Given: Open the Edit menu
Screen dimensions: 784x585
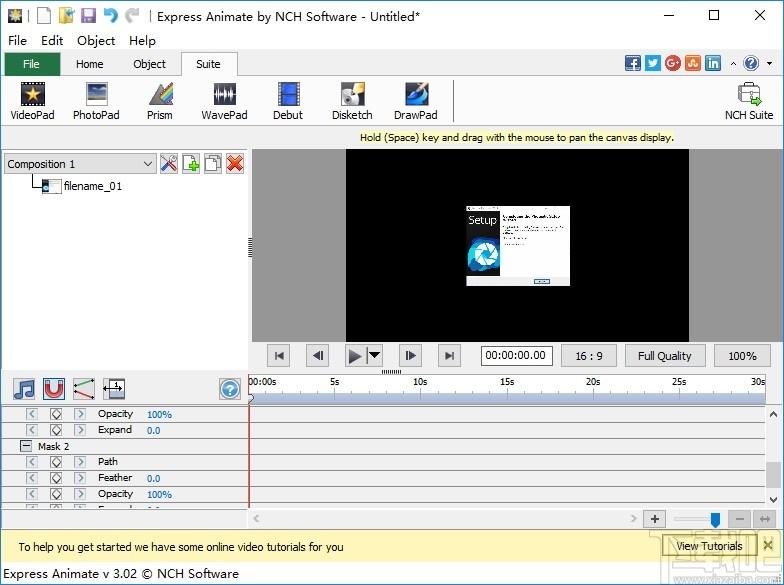Looking at the screenshot, I should [52, 40].
